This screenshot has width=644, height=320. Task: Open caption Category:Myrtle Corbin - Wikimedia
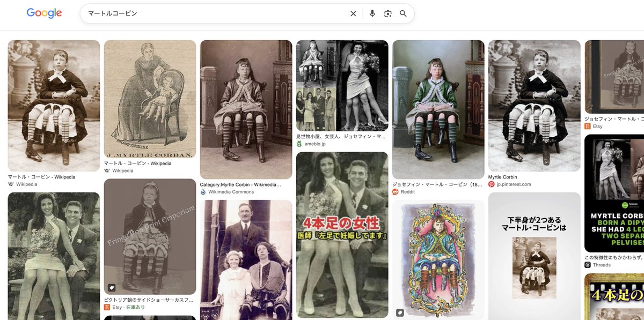pos(240,184)
